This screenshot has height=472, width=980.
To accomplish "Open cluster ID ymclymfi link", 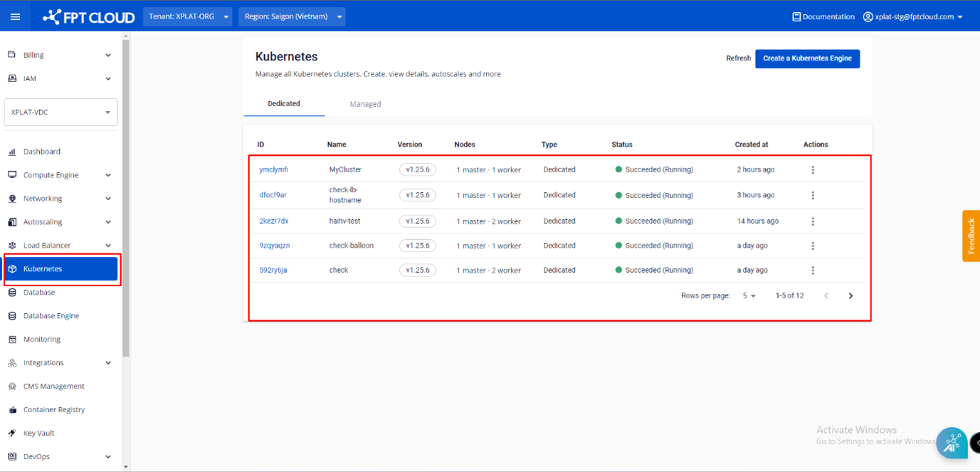I will point(273,170).
